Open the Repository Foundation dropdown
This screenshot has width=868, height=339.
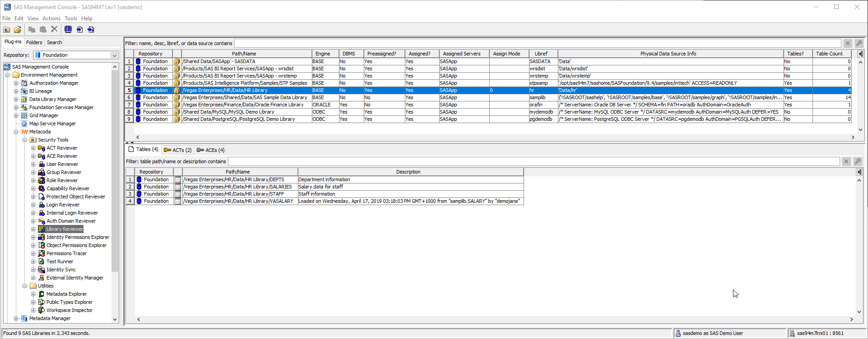click(115, 55)
